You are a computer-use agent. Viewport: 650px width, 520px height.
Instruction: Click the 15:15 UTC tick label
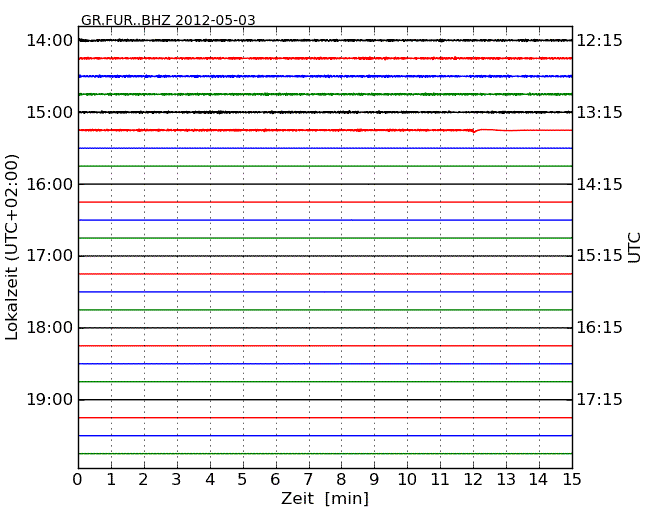600,256
